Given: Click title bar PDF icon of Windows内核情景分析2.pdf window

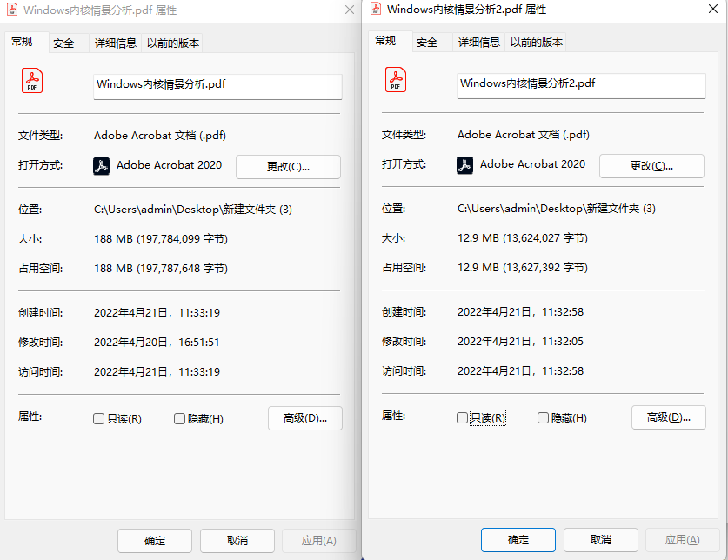Looking at the screenshot, I should (x=377, y=10).
